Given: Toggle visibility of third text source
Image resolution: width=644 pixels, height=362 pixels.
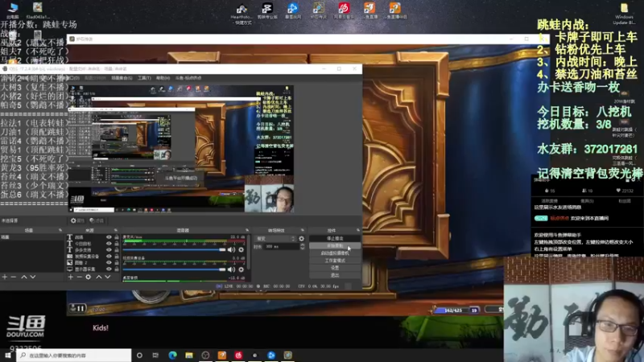Looking at the screenshot, I should [109, 250].
